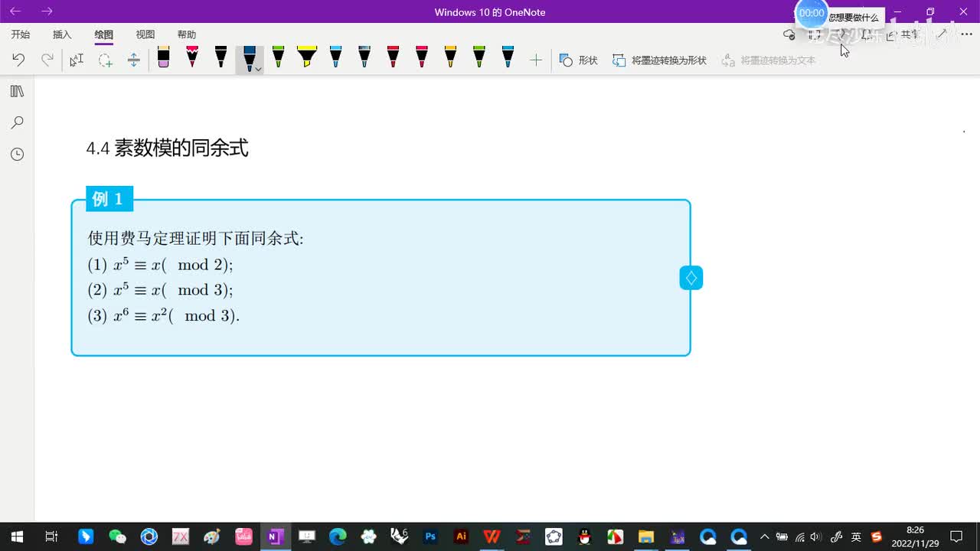
Task: Click the cloud sync status icon
Action: click(789, 34)
